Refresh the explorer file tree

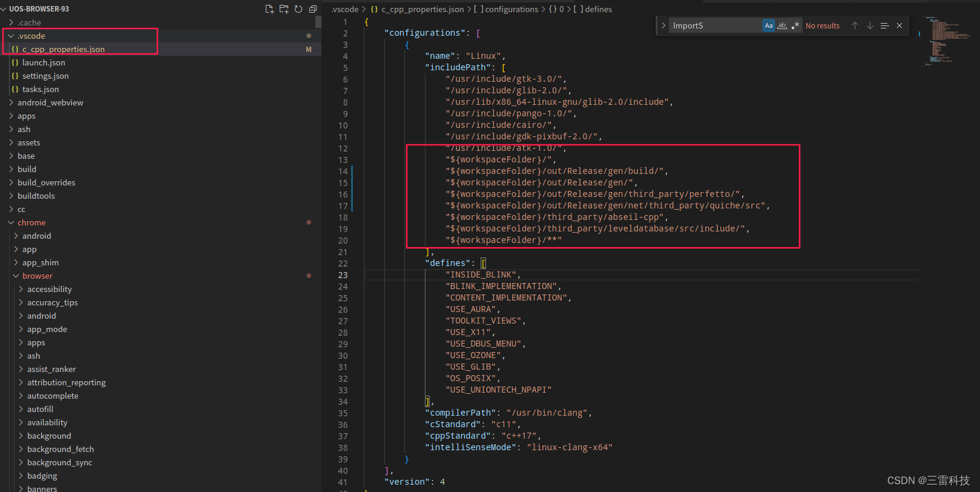click(x=298, y=9)
